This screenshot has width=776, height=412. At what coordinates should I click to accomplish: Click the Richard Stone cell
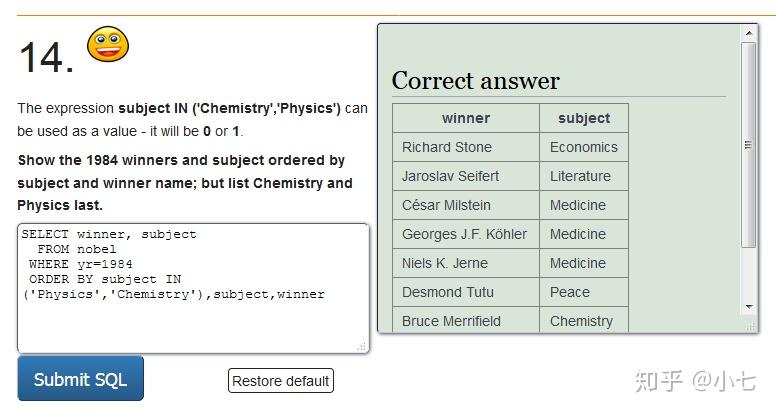(447, 147)
